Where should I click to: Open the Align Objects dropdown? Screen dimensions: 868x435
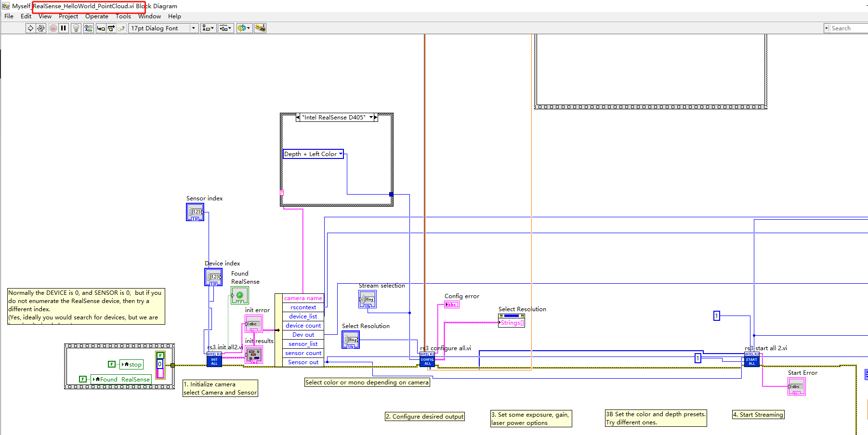coord(208,28)
